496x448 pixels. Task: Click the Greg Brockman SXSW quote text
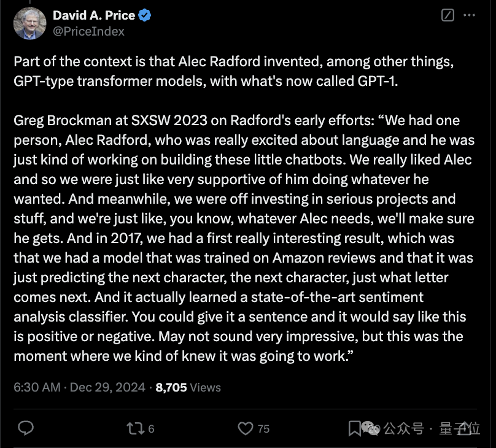pos(244,238)
